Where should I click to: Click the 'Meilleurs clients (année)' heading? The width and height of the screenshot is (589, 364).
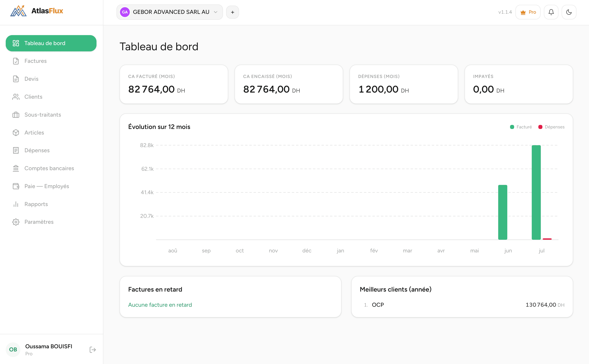pyautogui.click(x=395, y=289)
